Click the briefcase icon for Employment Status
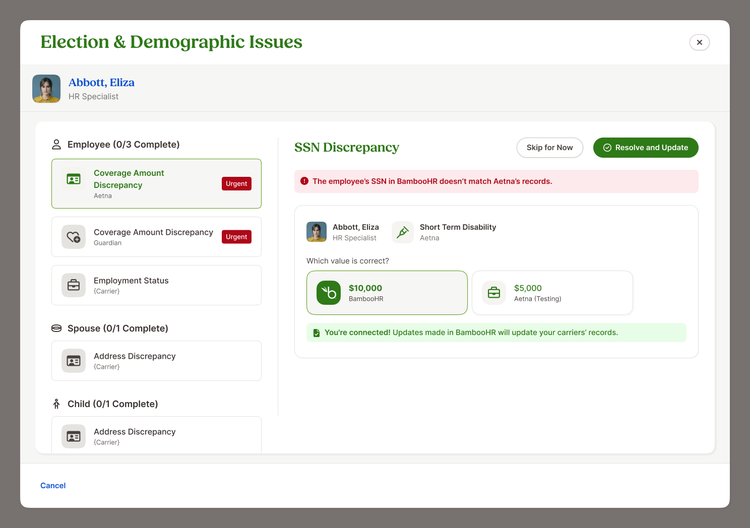Image resolution: width=750 pixels, height=528 pixels. [x=74, y=285]
